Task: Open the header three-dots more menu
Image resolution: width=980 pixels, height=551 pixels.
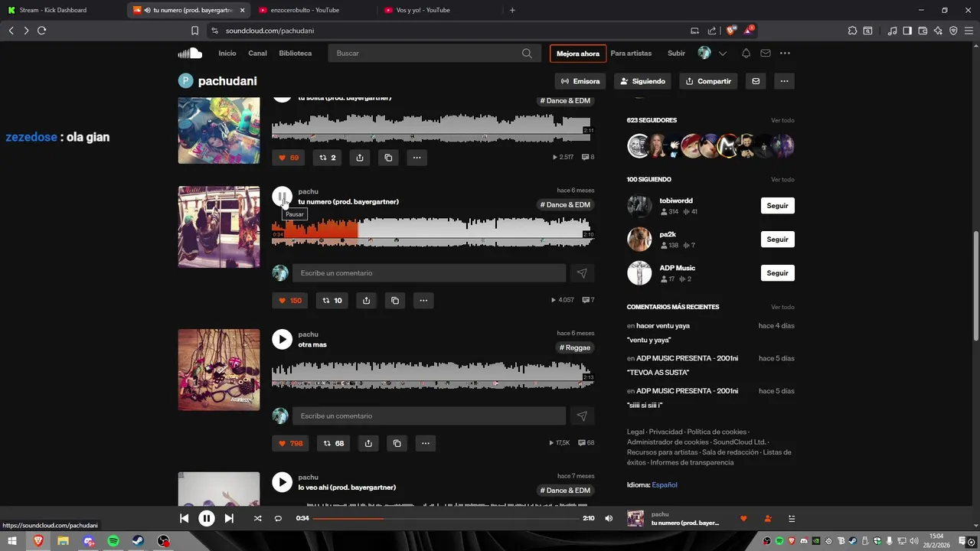Action: (x=785, y=53)
